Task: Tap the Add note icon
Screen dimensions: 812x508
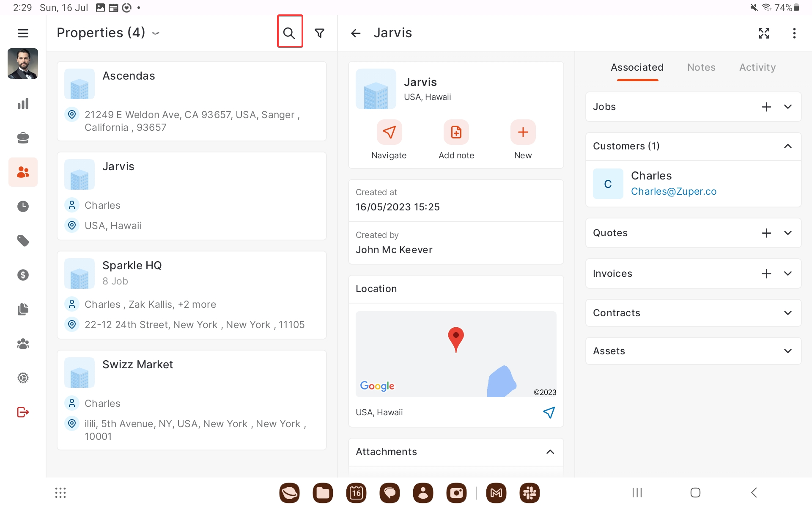Action: coord(456,132)
